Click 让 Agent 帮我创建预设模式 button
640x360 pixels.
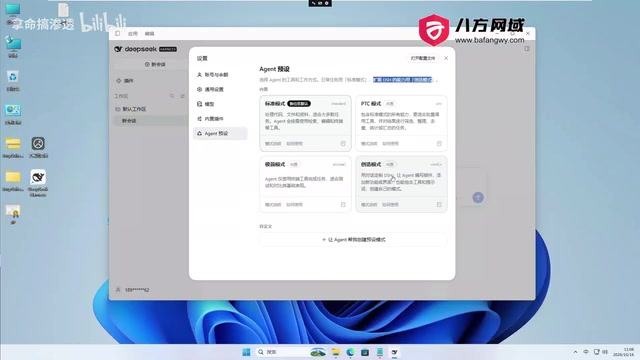point(353,240)
